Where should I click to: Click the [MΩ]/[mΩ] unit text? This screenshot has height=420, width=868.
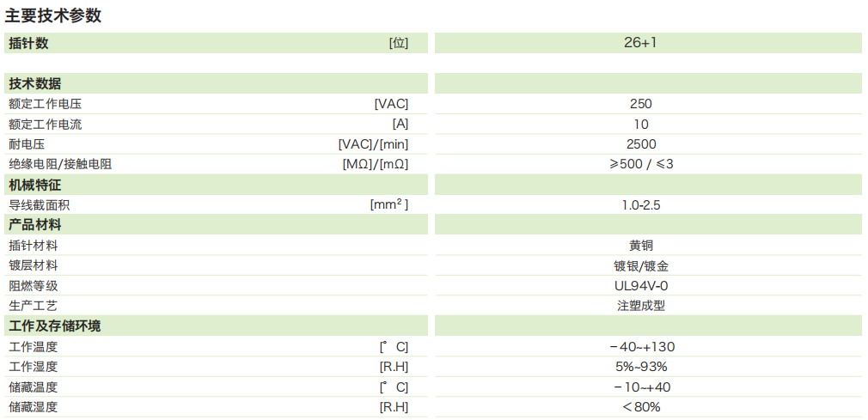(375, 164)
